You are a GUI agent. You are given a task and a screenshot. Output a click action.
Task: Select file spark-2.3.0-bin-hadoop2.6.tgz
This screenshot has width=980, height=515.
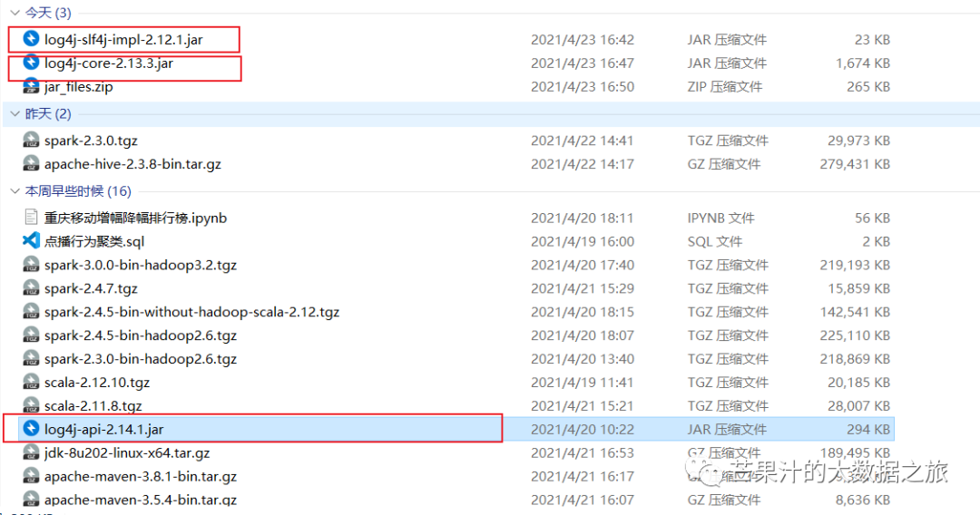click(x=141, y=360)
